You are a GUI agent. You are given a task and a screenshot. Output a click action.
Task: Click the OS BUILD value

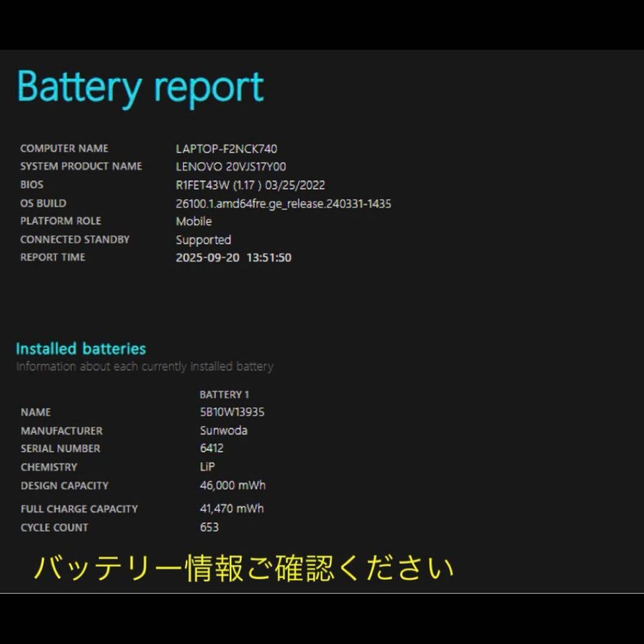click(282, 203)
